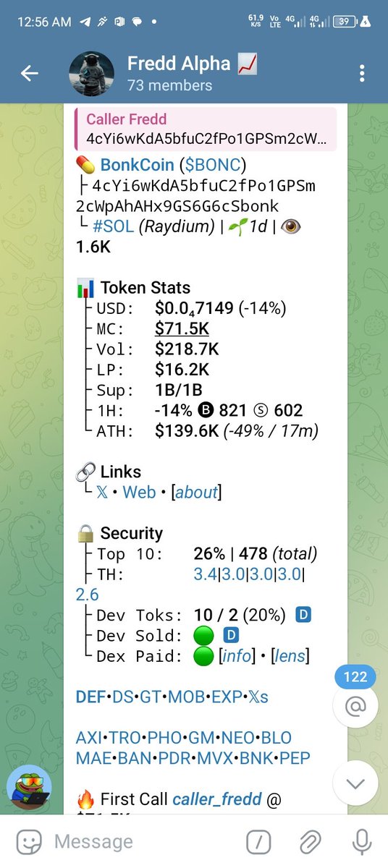
Task: Open Fredd Alpha group avatar
Action: pyautogui.click(x=91, y=74)
